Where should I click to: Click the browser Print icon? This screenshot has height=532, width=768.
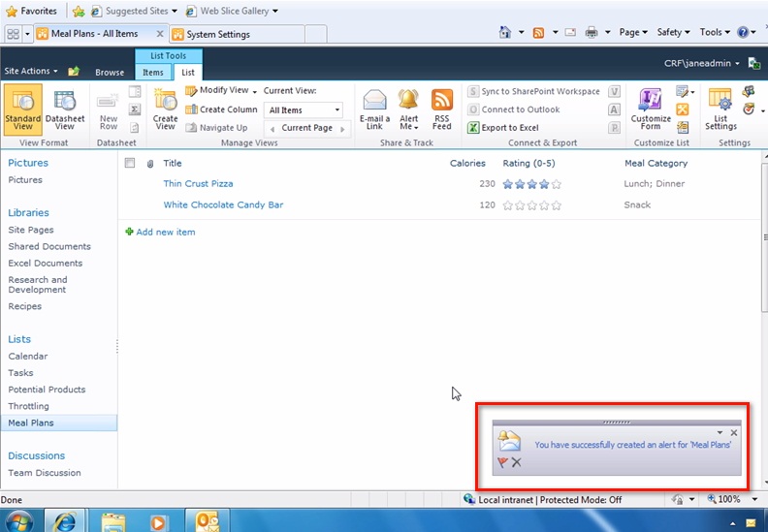pos(592,33)
